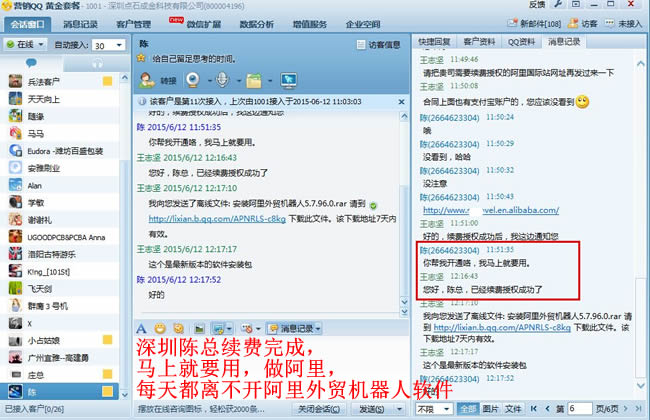
Task: Select the chat bubble contacts tab
Action: 31,63
